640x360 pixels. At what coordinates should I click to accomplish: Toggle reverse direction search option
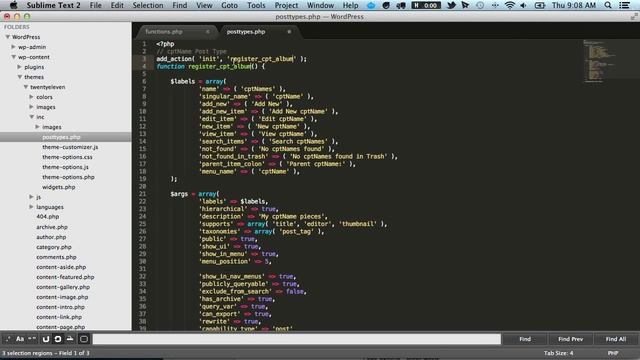45,339
